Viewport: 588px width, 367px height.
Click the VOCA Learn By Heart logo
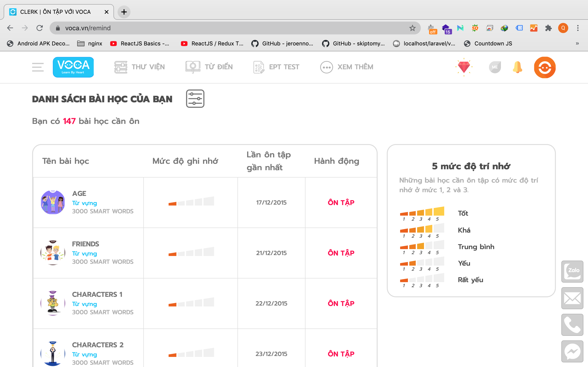pos(73,67)
